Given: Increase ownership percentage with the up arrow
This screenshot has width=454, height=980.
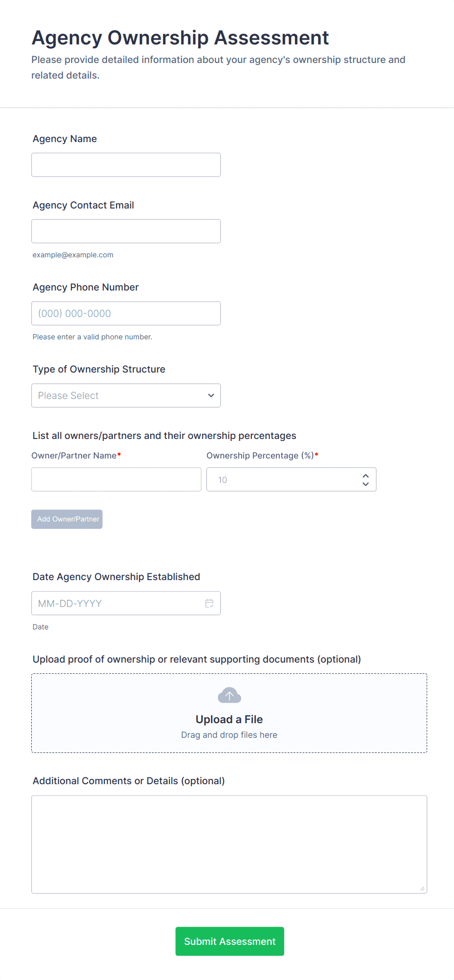Looking at the screenshot, I should (x=366, y=476).
